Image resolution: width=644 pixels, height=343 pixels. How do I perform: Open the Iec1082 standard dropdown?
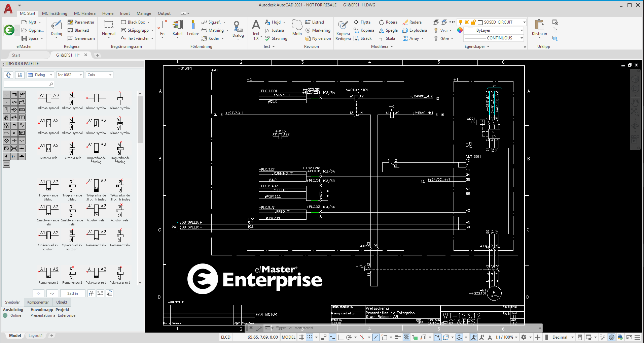(x=70, y=75)
